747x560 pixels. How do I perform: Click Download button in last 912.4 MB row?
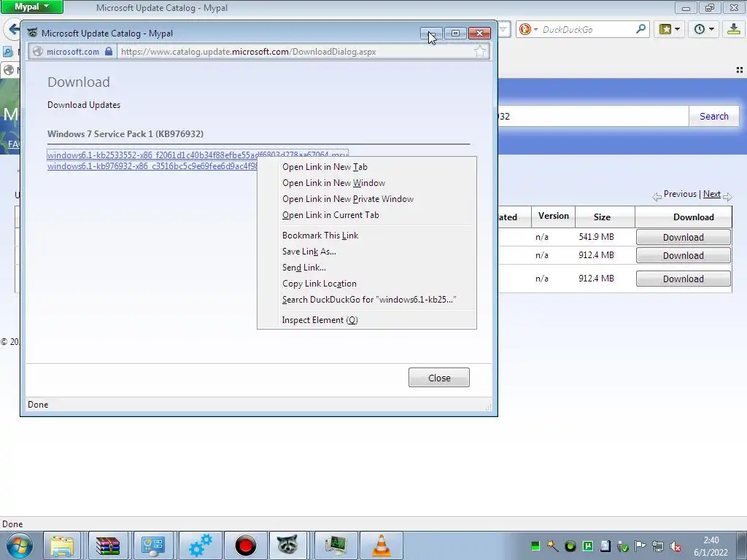tap(683, 279)
